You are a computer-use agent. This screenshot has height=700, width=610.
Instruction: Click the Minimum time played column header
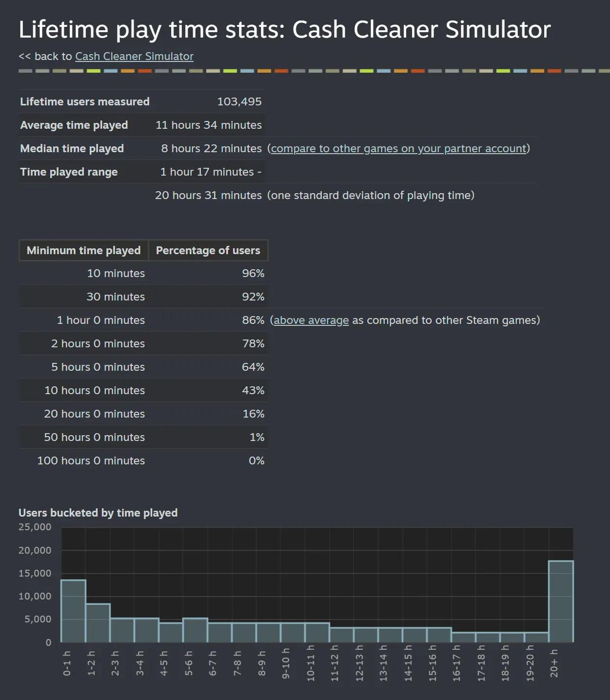click(x=83, y=250)
